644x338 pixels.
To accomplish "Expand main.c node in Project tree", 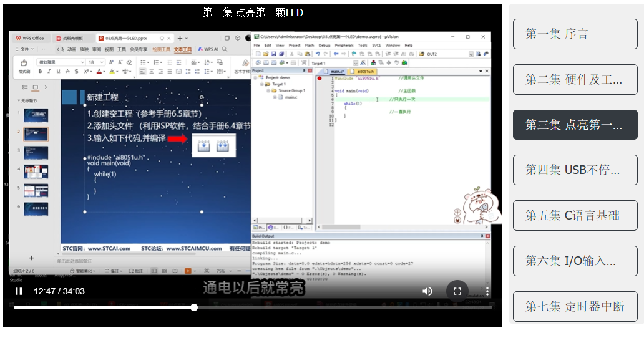I will click(x=275, y=97).
